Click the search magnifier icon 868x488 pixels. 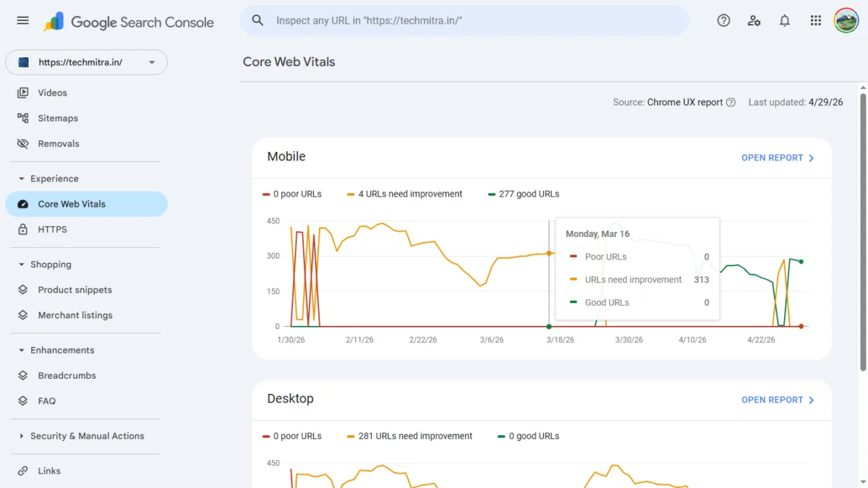258,20
